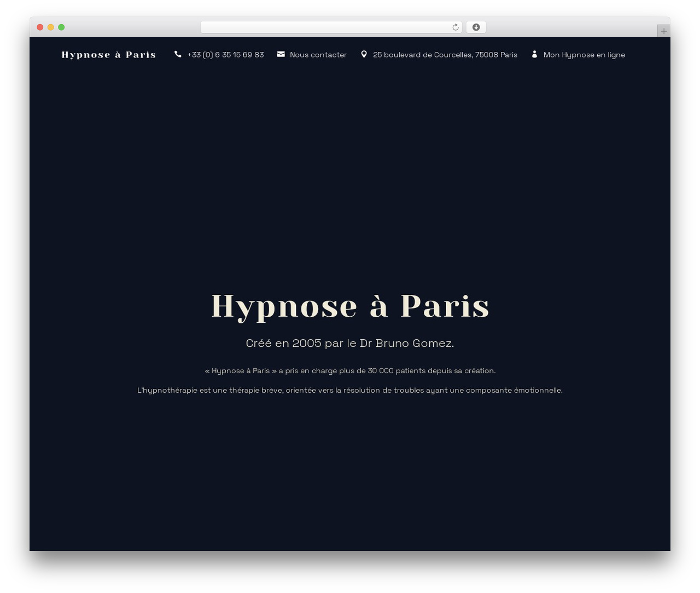Call +33 (0) 6 35 15 69 83
Viewport: 700px width, 593px height.
(x=225, y=55)
